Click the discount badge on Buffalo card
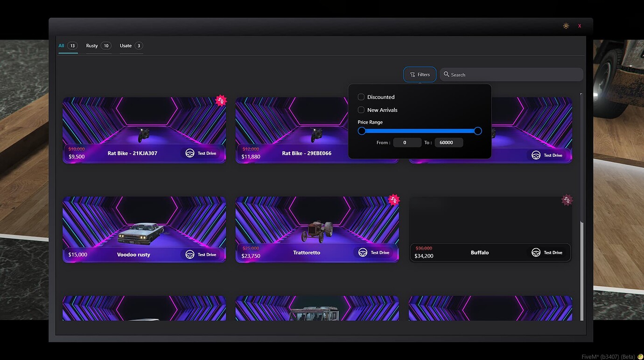 tap(567, 200)
